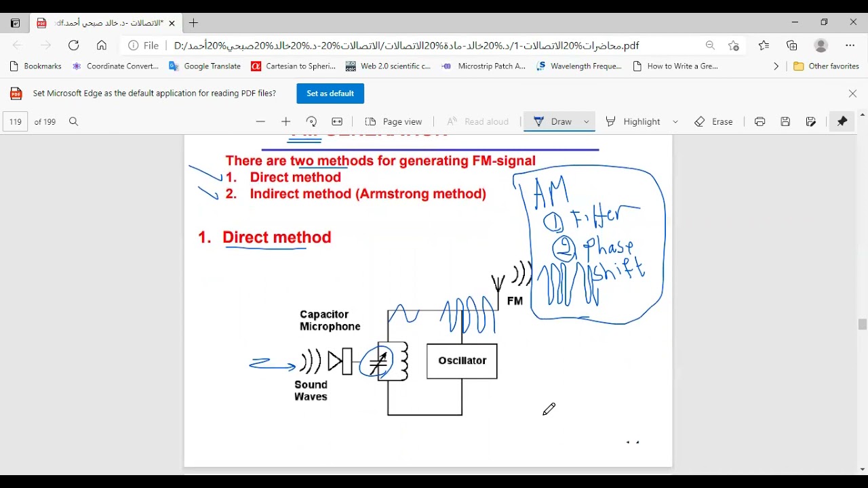Screen dimensions: 868x488
Task: Close the PDF tab
Action: pos(172,23)
